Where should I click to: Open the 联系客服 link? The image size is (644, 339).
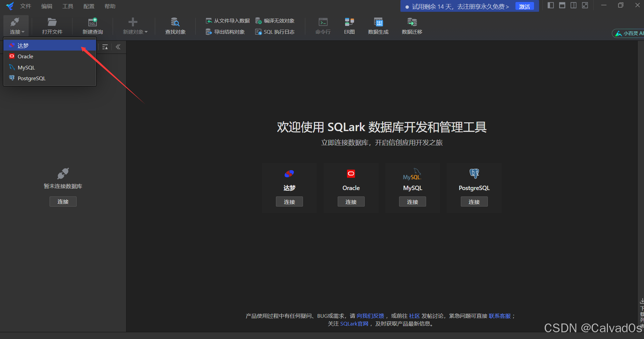[x=500, y=316]
